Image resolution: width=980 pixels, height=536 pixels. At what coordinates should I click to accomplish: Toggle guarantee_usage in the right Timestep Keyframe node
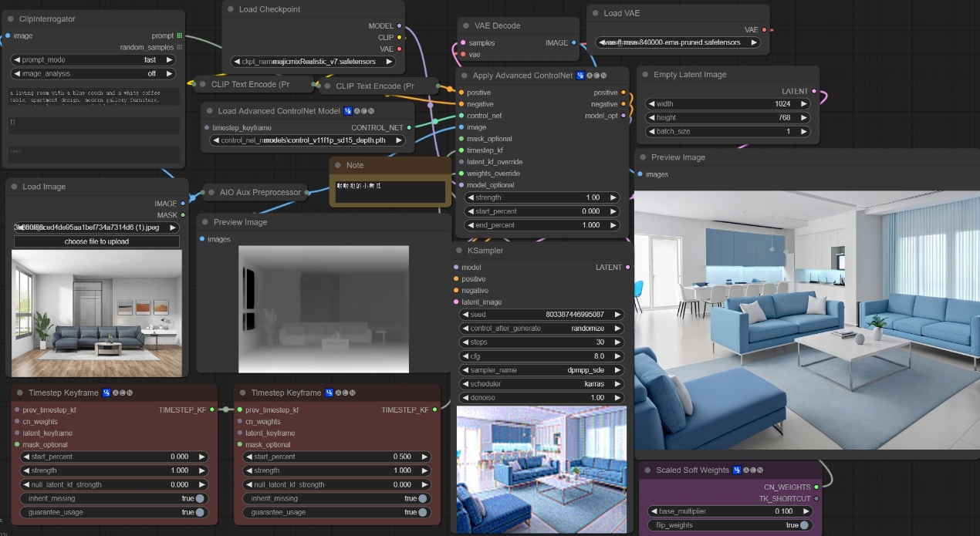click(422, 512)
